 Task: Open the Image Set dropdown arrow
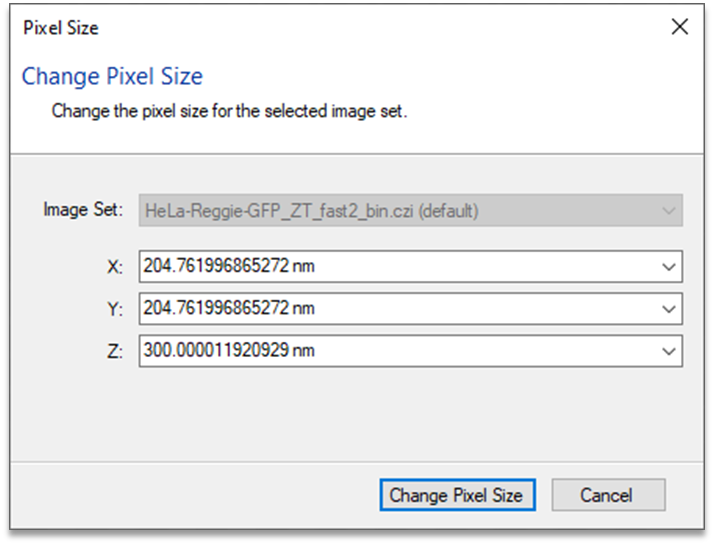click(x=668, y=211)
